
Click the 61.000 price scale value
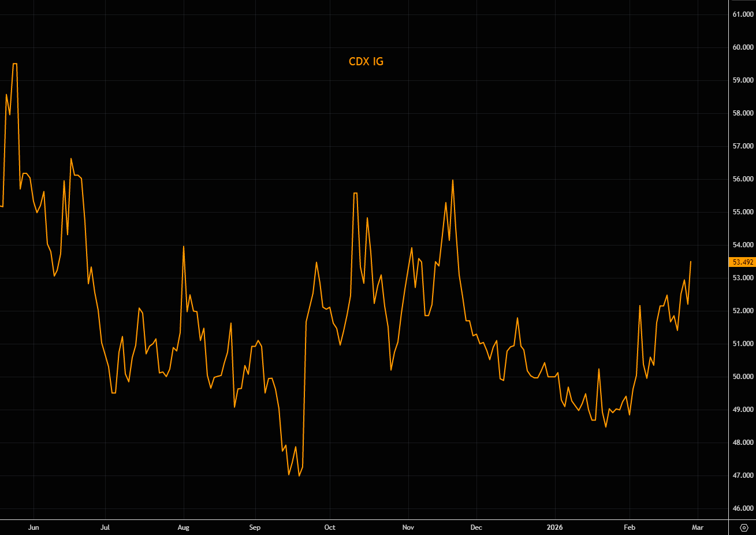(x=743, y=14)
